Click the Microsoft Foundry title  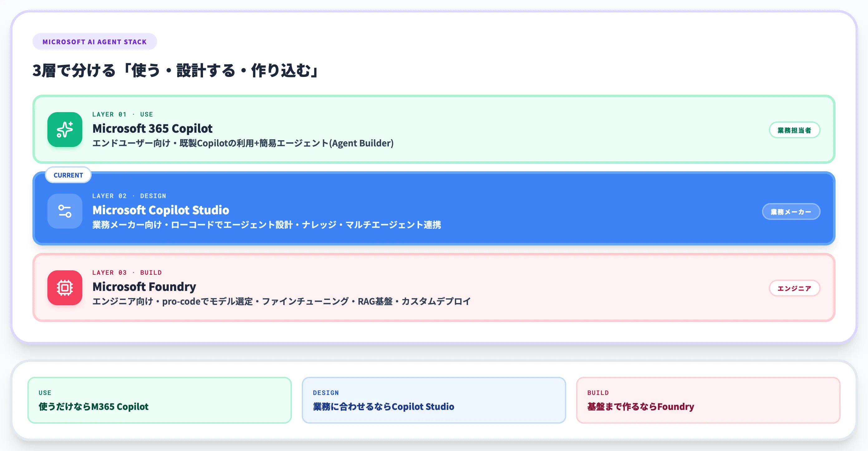pos(144,287)
